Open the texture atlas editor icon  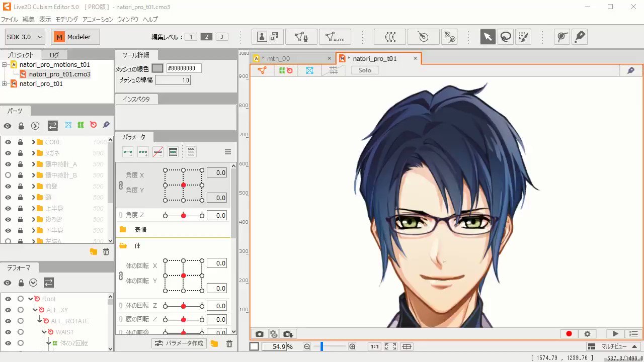point(268,37)
